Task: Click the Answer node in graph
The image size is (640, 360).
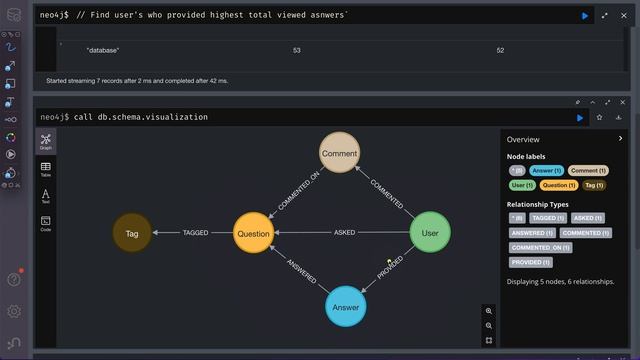Action: [x=345, y=307]
